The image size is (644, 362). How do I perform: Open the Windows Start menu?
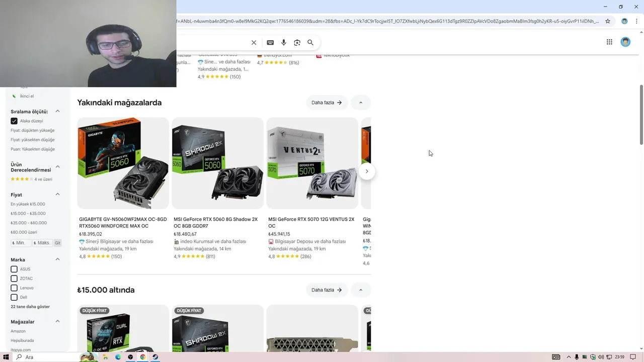(x=6, y=357)
